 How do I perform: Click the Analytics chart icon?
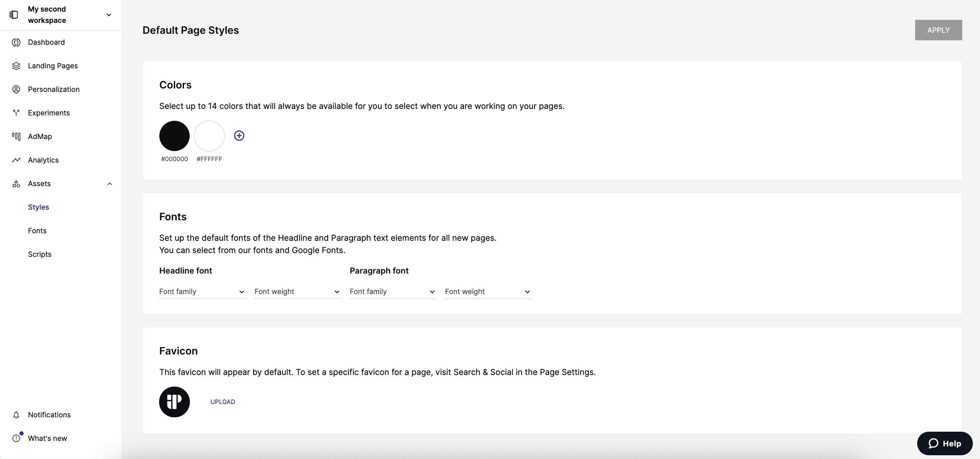tap(16, 160)
